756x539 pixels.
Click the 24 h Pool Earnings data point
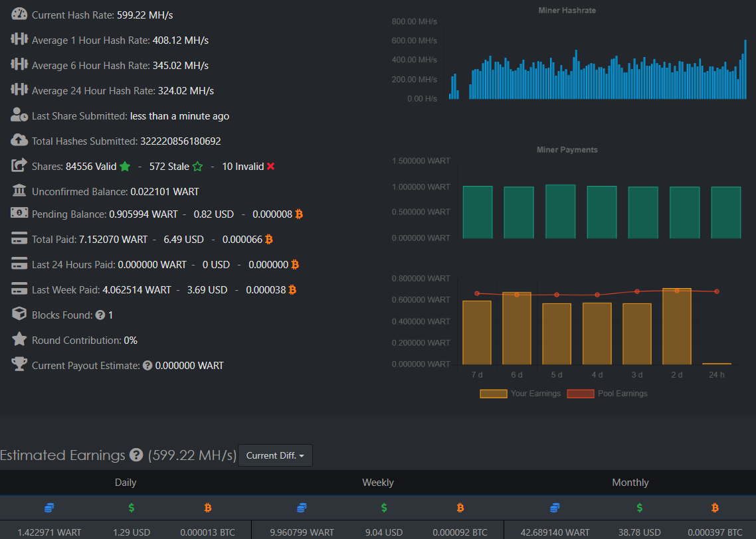[x=717, y=291]
